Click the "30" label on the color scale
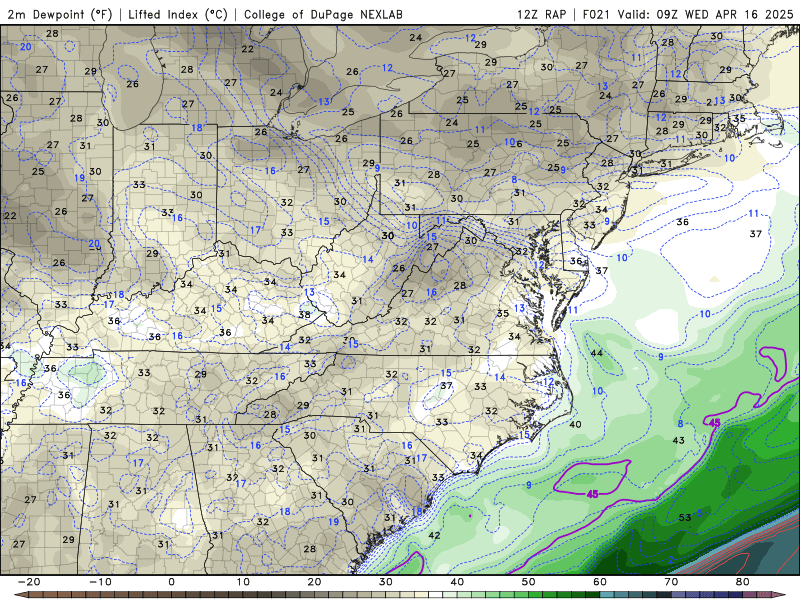The height and width of the screenshot is (600, 800). click(x=386, y=582)
